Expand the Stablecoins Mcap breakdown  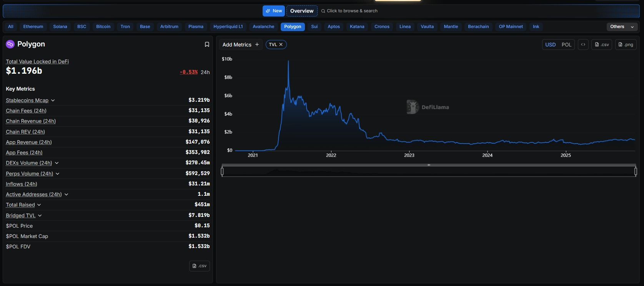(x=53, y=101)
